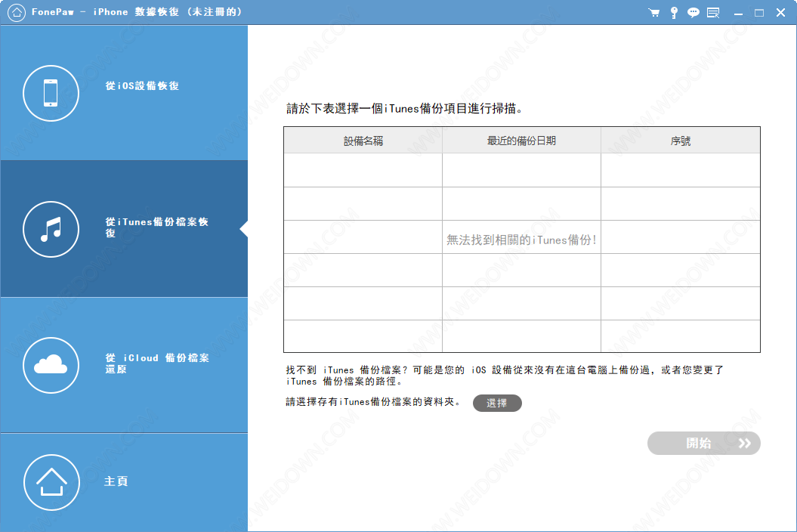Select 從 iCloud 備份檔案還原 sidebar tab

point(124,365)
